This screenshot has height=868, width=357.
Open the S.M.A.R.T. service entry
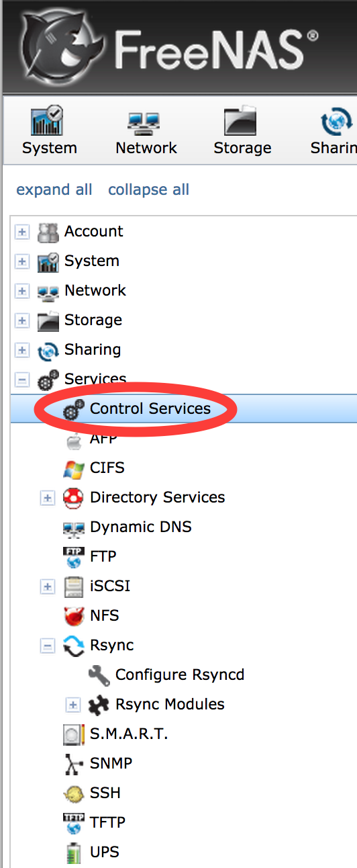point(129,734)
